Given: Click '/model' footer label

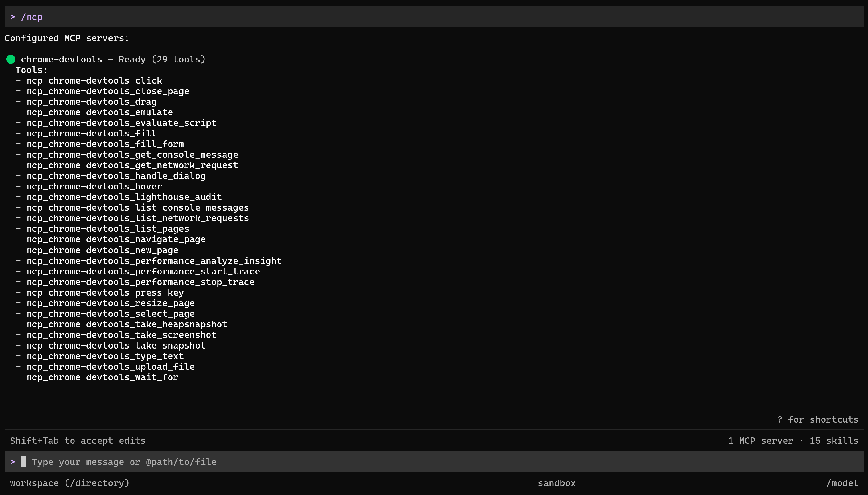Looking at the screenshot, I should [x=842, y=483].
